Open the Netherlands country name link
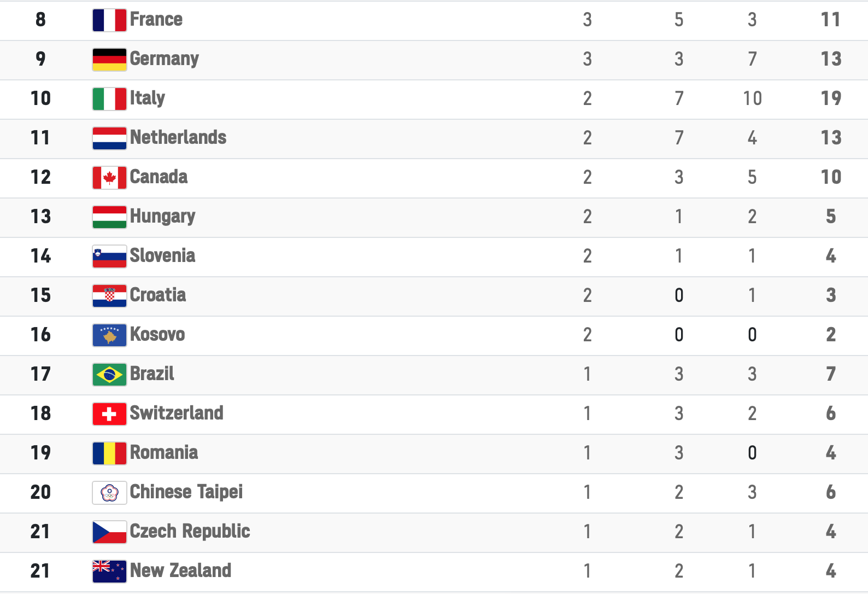The width and height of the screenshot is (868, 594). 178,137
